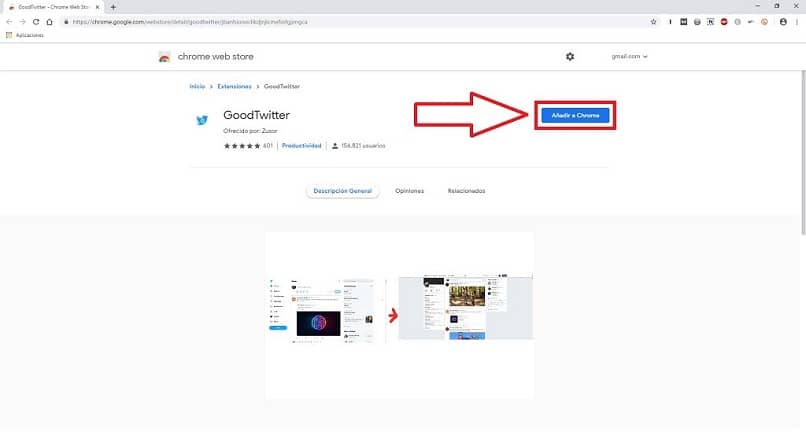The width and height of the screenshot is (806, 436).
Task: Reload the current page
Action: point(36,22)
